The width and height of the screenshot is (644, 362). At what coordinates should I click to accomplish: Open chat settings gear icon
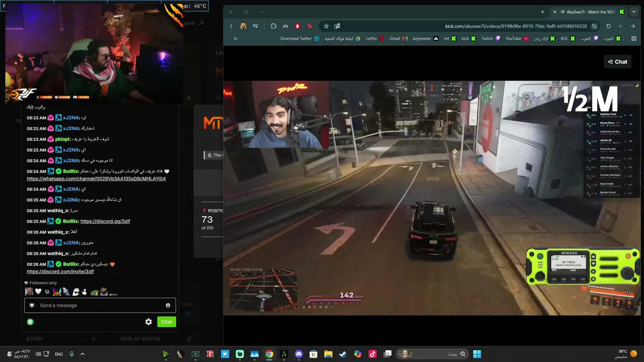coord(148,322)
